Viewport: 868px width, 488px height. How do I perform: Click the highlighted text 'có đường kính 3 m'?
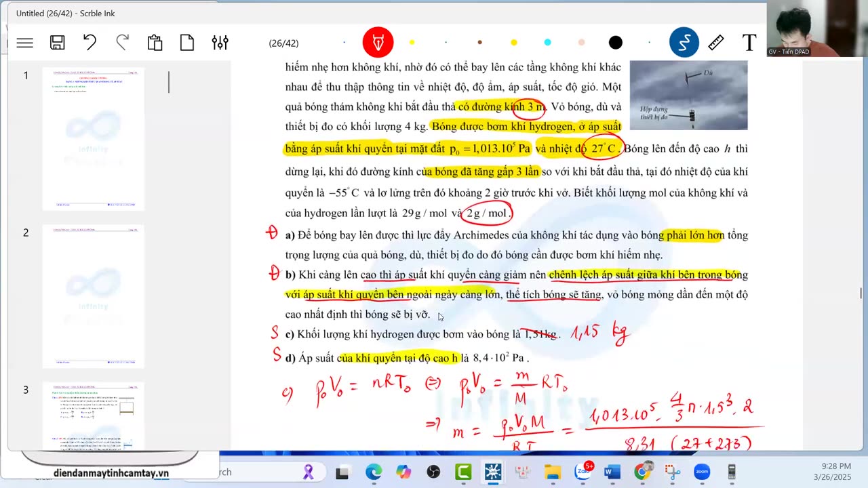501,106
